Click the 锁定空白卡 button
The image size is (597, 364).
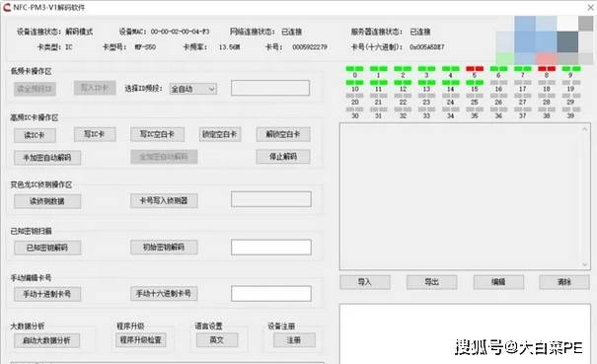pos(220,134)
